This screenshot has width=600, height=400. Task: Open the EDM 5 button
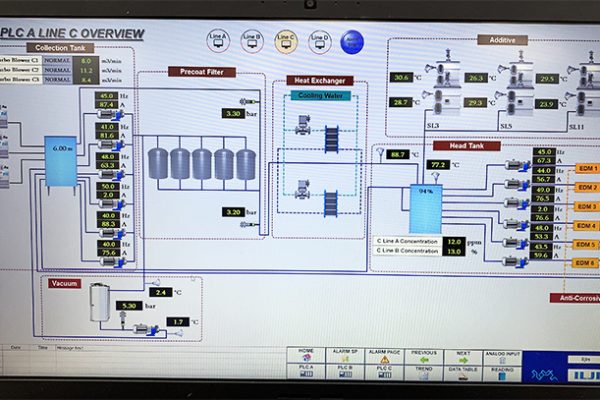click(587, 244)
